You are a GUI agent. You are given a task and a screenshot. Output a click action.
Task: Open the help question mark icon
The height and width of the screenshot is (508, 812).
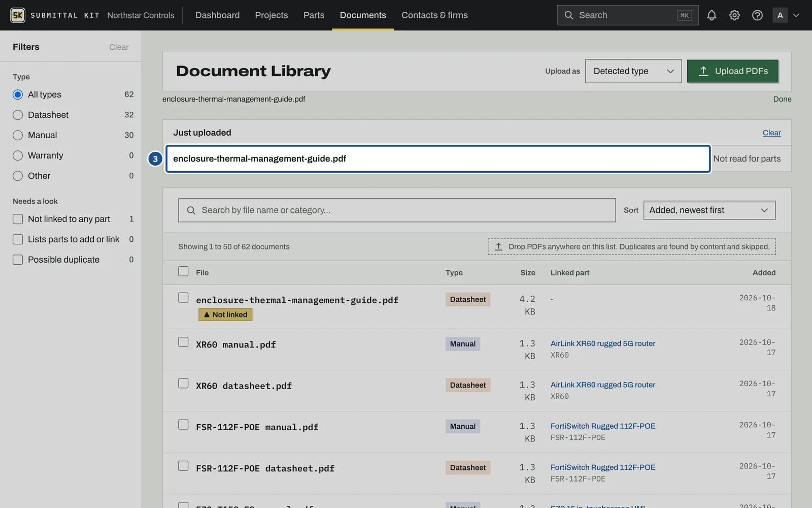pos(757,15)
